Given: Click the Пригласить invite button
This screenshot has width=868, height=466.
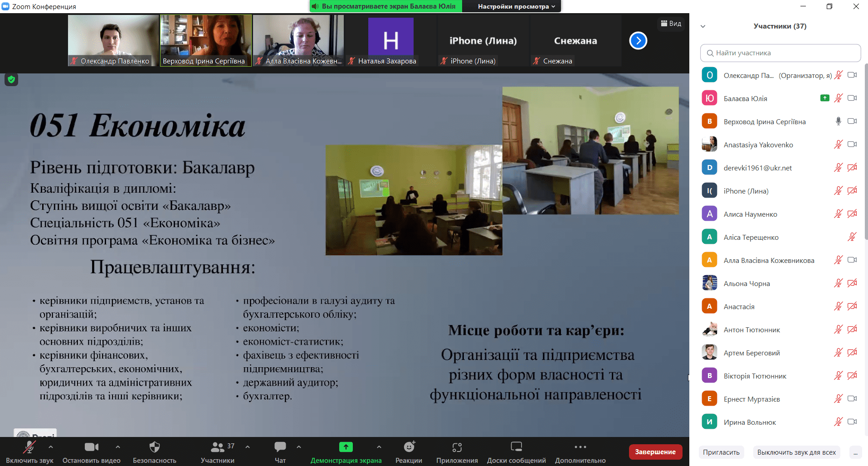Looking at the screenshot, I should [x=721, y=452].
